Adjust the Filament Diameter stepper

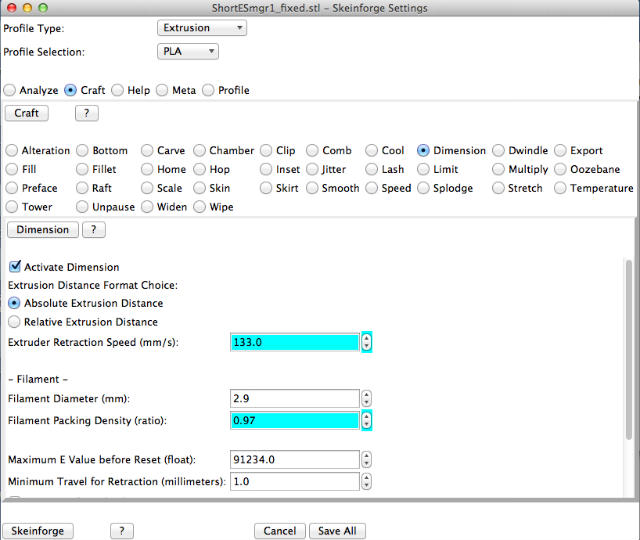pyautogui.click(x=367, y=398)
